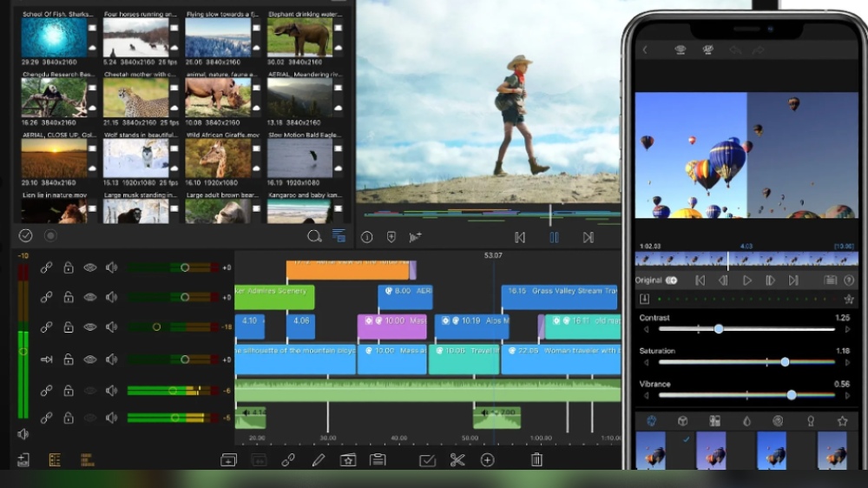Toggle link on the track with -6 level

coord(47,391)
